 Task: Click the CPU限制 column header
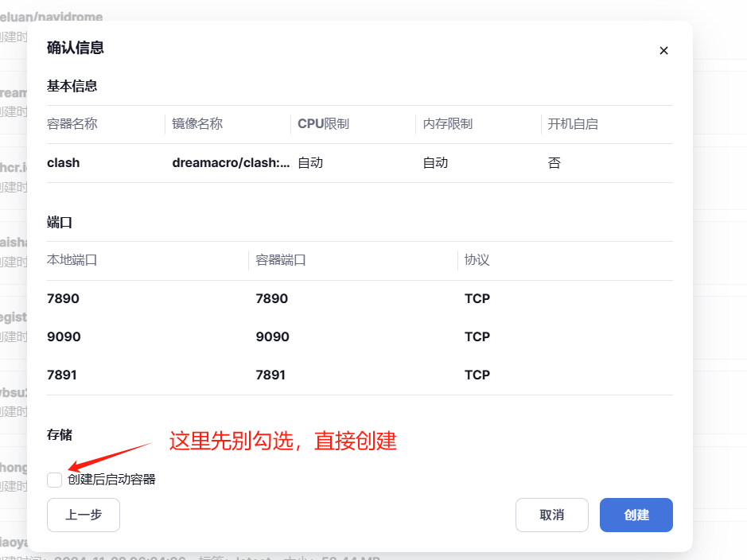click(x=323, y=124)
